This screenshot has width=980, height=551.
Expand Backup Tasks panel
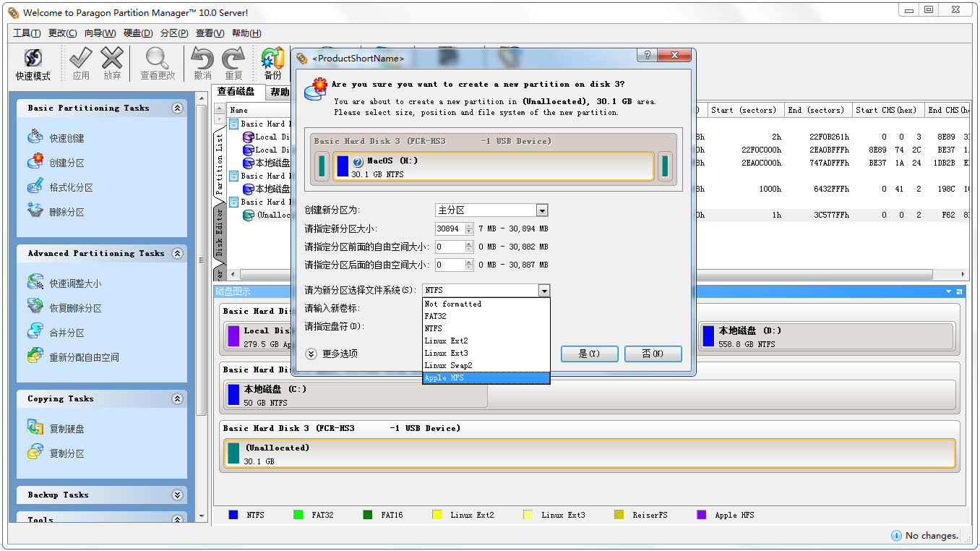pyautogui.click(x=177, y=495)
